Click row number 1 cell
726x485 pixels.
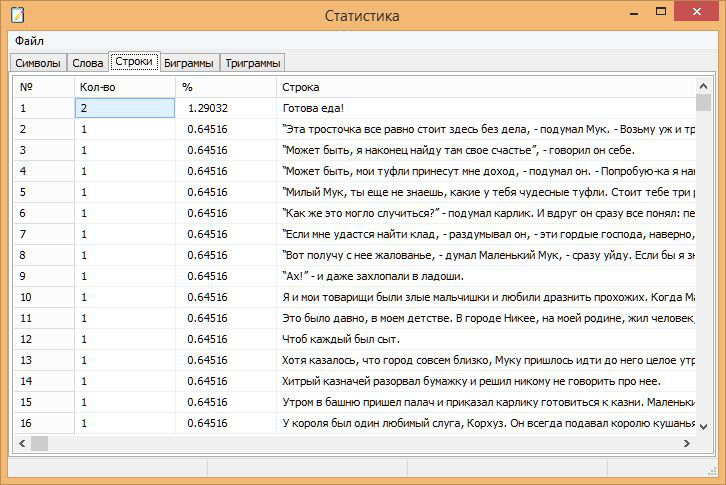point(44,108)
